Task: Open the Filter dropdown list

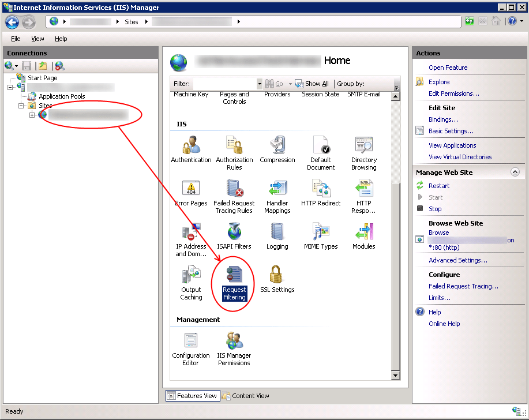Action: click(x=259, y=83)
